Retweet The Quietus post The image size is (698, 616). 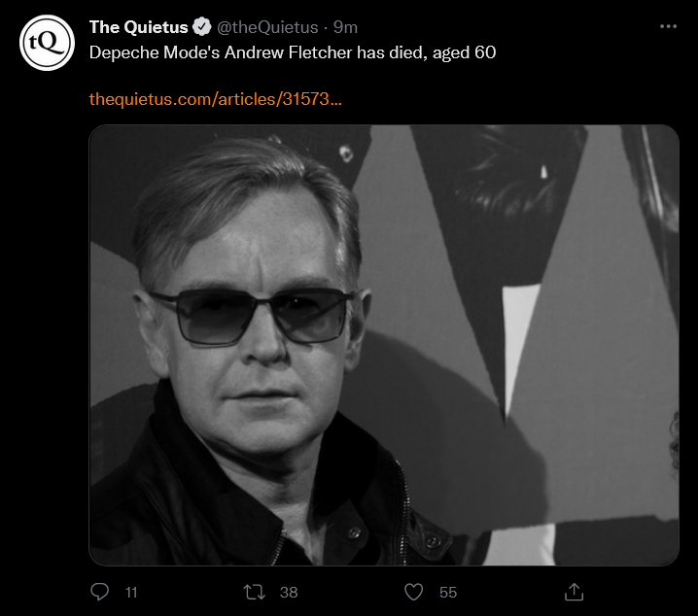256,591
